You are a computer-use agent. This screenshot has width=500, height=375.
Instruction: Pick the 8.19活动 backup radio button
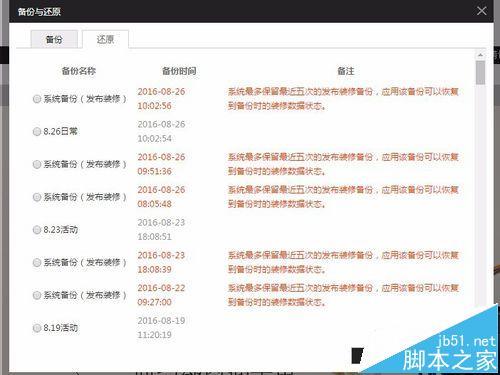(x=37, y=328)
